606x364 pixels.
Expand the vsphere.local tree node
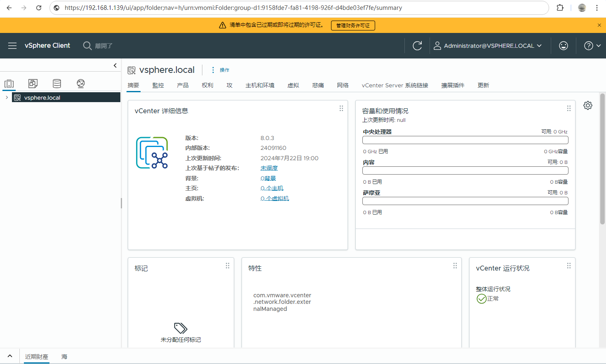tap(7, 98)
